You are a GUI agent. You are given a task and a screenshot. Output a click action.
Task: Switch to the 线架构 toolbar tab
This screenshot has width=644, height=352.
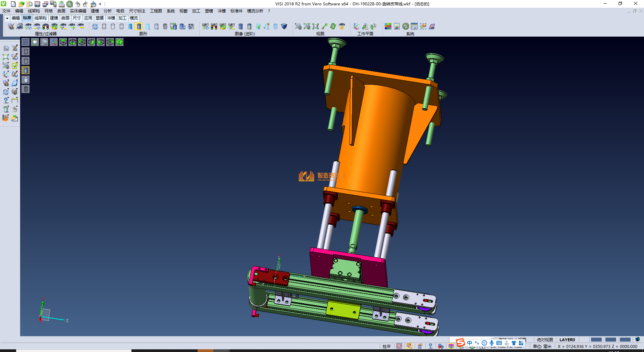pyautogui.click(x=40, y=18)
